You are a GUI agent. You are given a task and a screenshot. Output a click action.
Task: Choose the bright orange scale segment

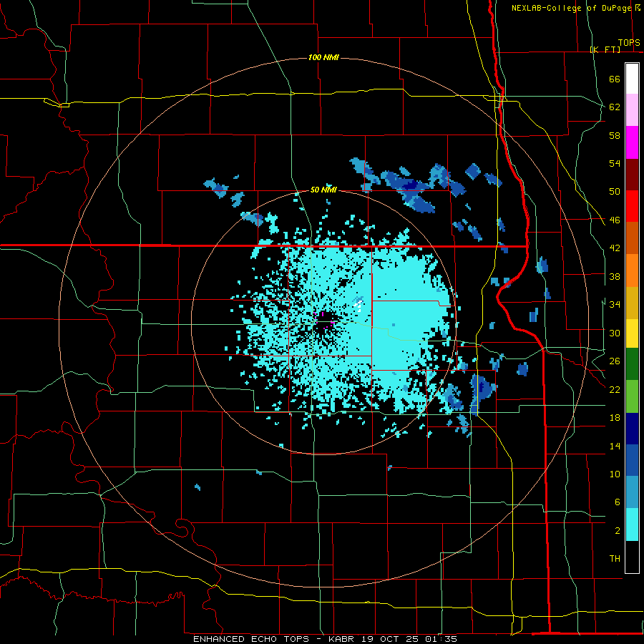point(632,270)
